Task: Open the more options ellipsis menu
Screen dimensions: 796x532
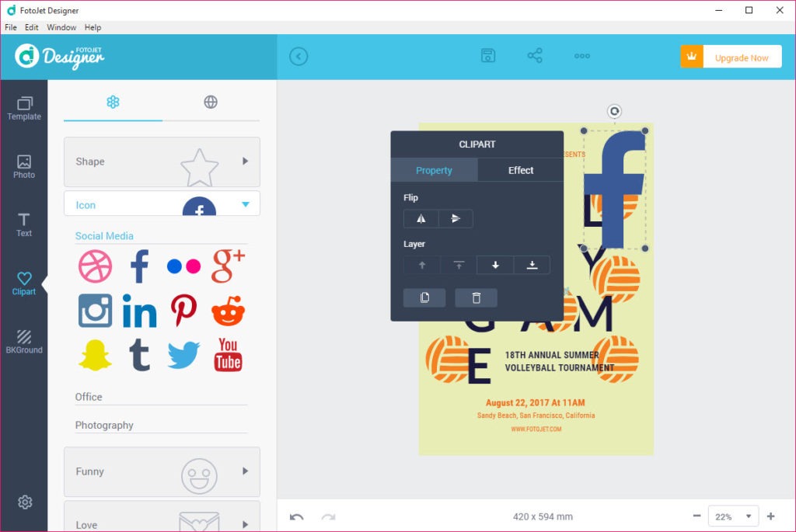Action: (x=581, y=56)
